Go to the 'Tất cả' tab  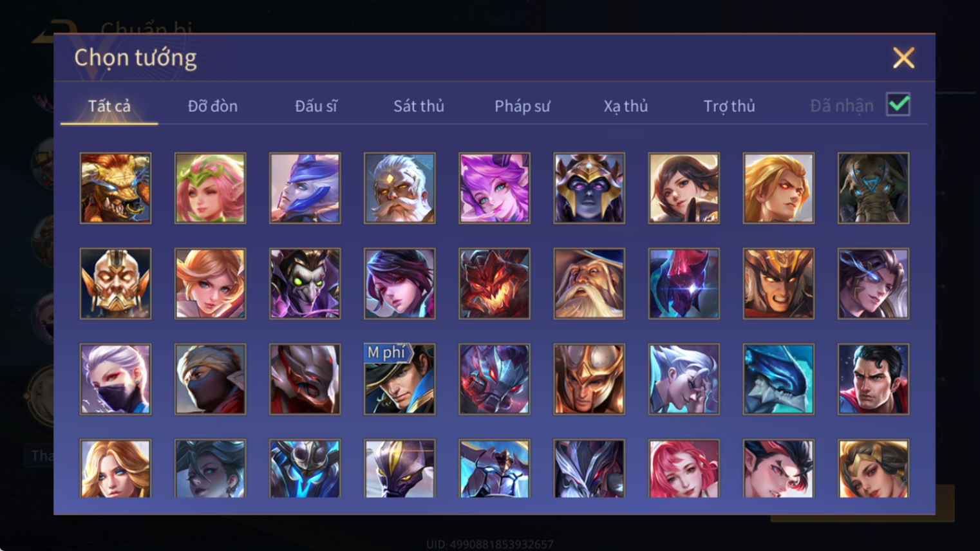tap(109, 106)
